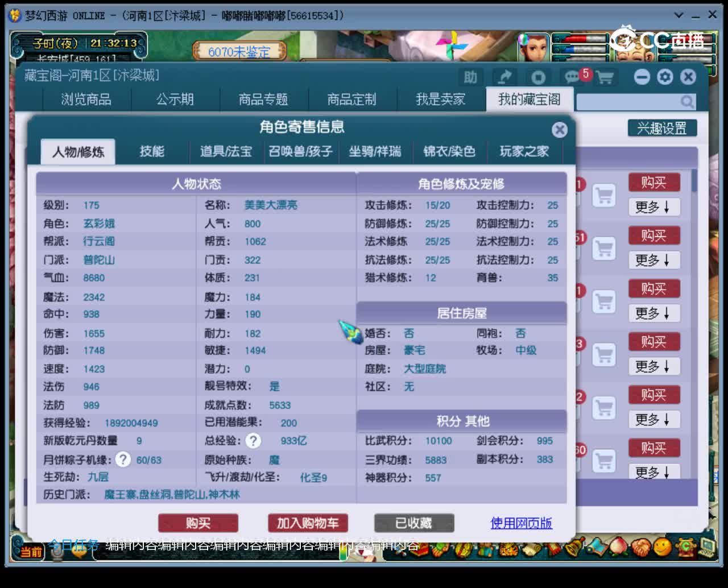Open the 助 helper icon in 藏宝阁 header
The width and height of the screenshot is (728, 588).
470,77
